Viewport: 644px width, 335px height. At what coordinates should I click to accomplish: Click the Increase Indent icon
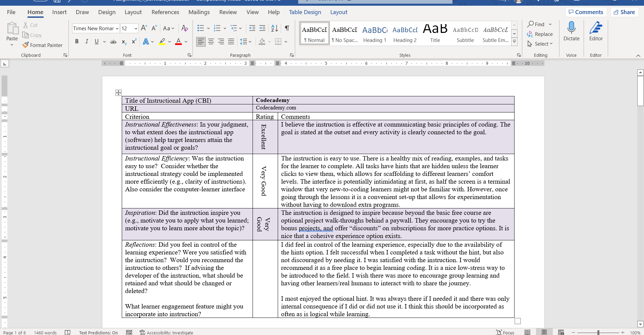[262, 28]
